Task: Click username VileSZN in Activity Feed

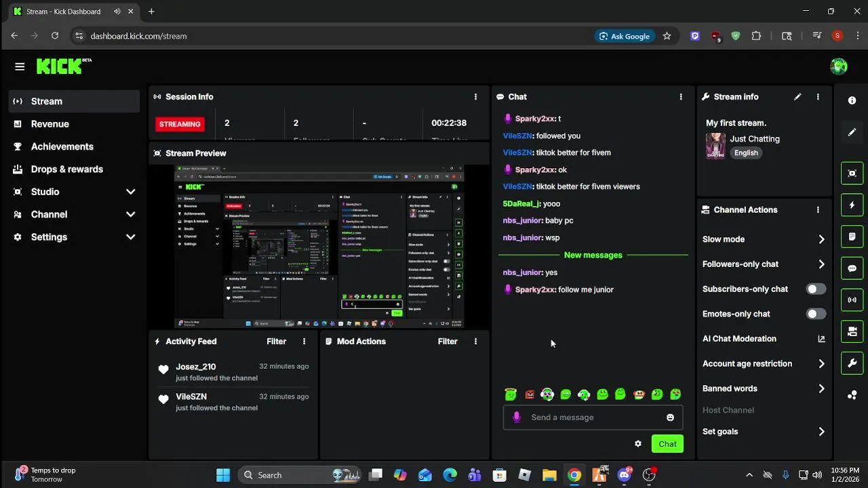Action: [191, 396]
